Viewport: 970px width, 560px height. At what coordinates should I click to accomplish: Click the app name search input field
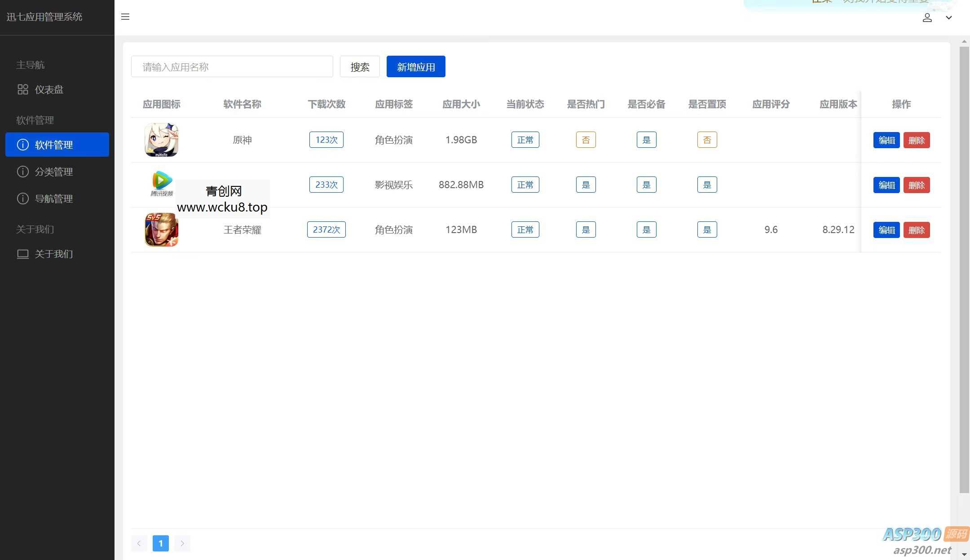tap(232, 66)
